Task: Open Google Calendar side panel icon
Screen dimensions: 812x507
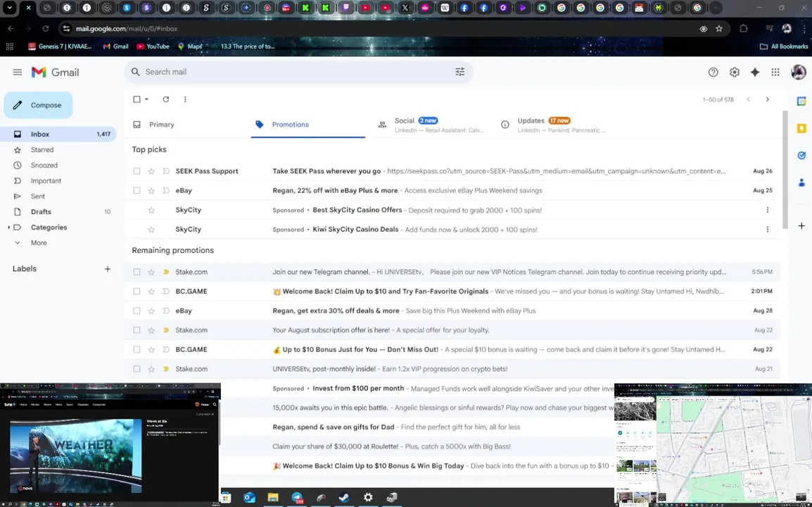Action: click(x=801, y=101)
